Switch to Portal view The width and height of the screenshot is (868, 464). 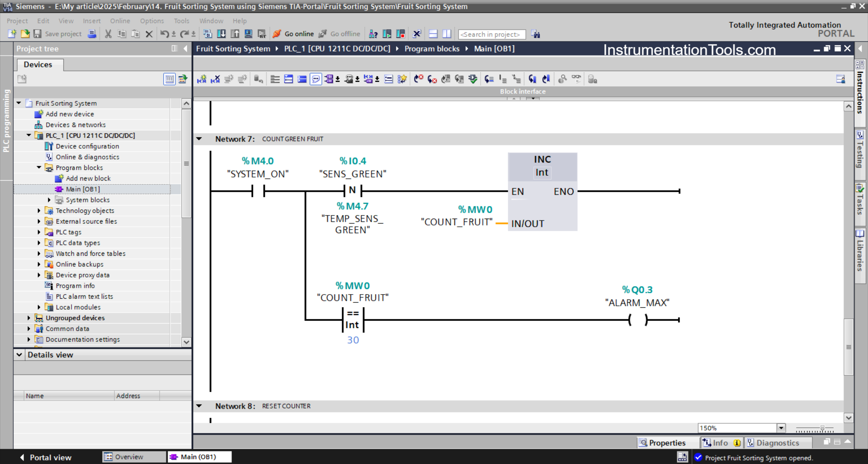[x=45, y=457]
